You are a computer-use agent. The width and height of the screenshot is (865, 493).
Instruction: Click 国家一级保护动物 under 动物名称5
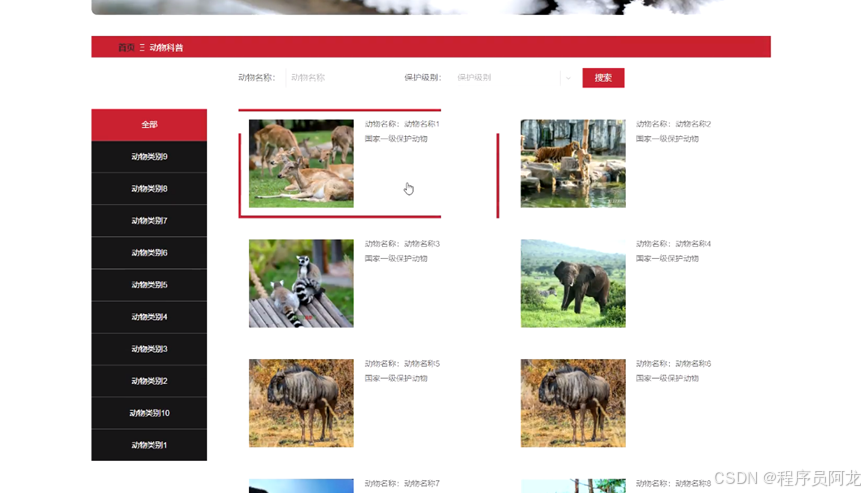pyautogui.click(x=396, y=378)
